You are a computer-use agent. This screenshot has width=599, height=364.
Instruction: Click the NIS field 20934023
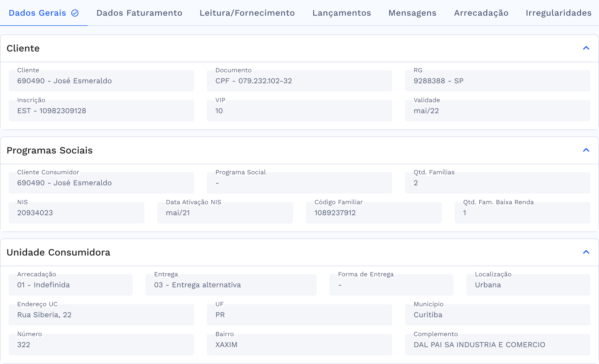pyautogui.click(x=76, y=213)
